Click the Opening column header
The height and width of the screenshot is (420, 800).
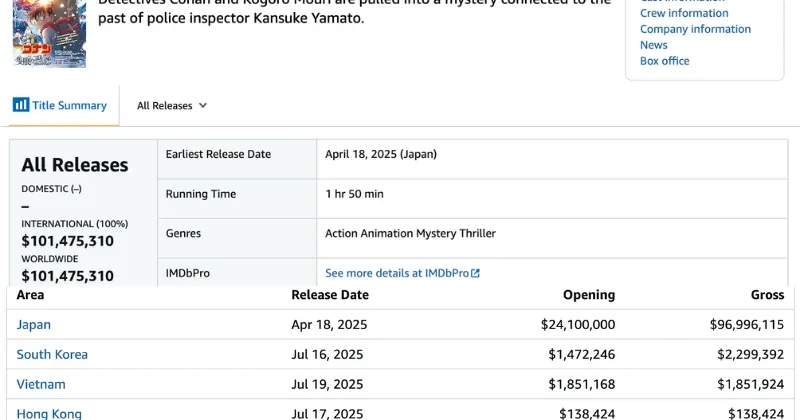tap(589, 295)
